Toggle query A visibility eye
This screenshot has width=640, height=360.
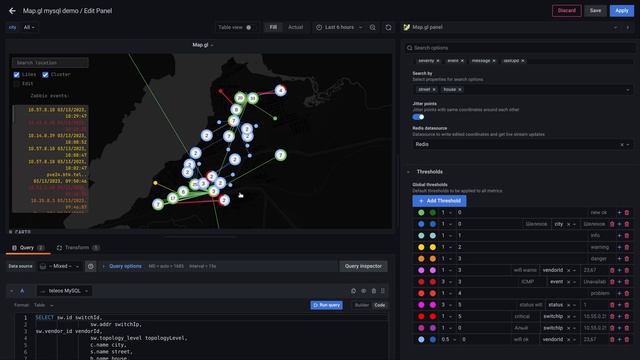coord(364,291)
